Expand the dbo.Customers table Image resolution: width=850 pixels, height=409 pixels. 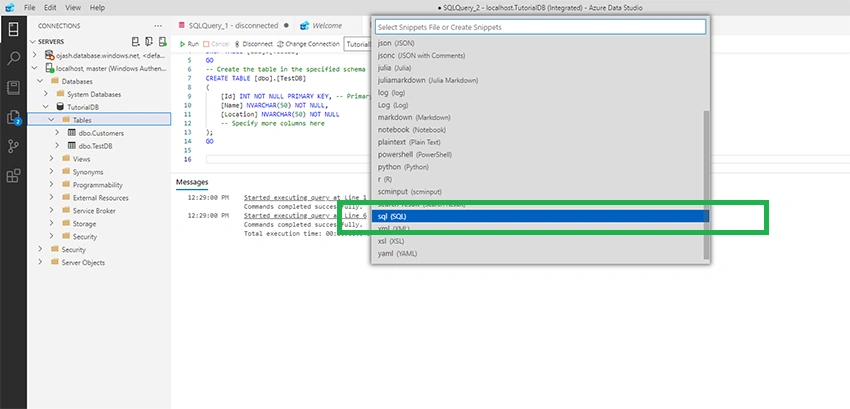coord(57,133)
